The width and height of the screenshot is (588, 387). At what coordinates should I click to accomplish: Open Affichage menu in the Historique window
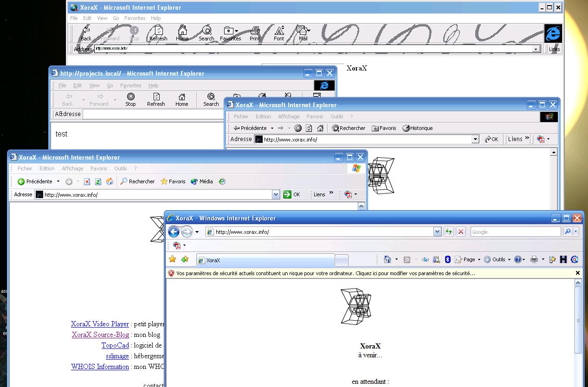click(x=289, y=116)
